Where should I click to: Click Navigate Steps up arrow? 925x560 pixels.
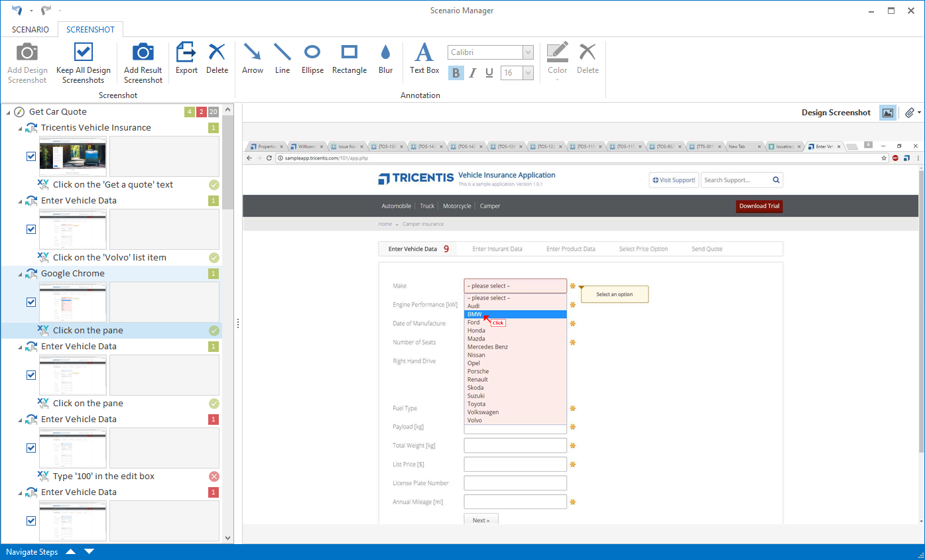click(70, 552)
